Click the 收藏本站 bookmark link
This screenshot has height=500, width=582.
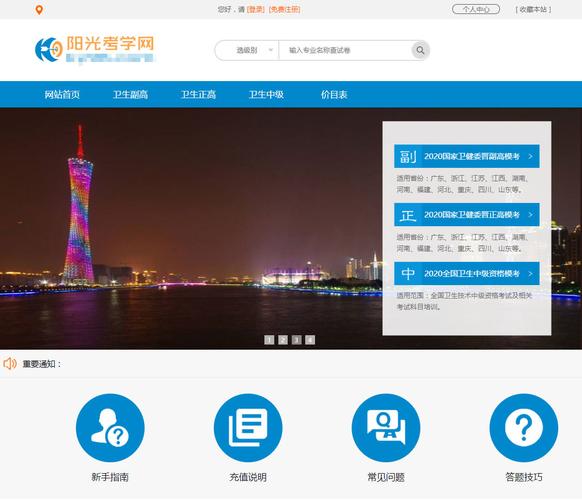[x=533, y=10]
